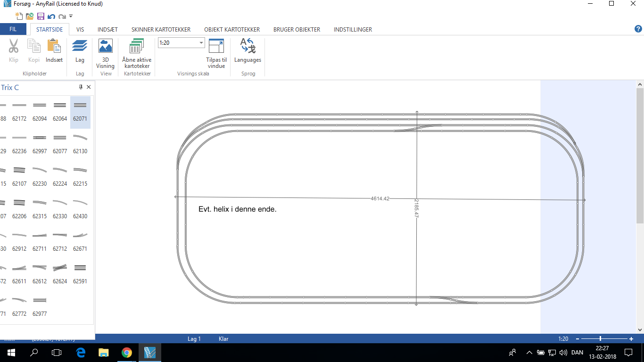This screenshot has height=362, width=644.
Task: Select curved track 62330
Action: pyautogui.click(x=60, y=210)
